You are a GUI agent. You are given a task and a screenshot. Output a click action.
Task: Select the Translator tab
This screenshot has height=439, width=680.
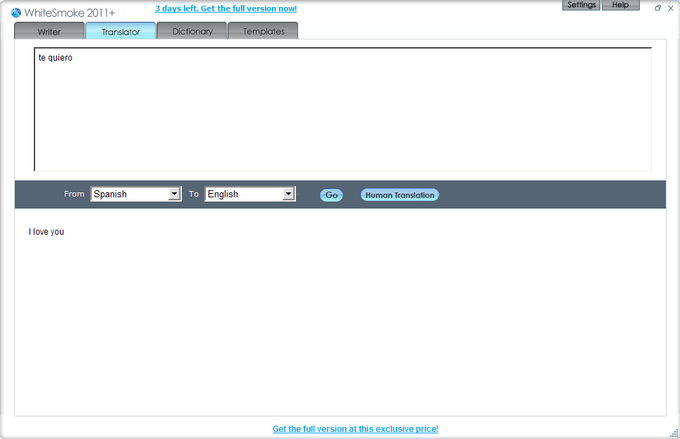(x=121, y=31)
